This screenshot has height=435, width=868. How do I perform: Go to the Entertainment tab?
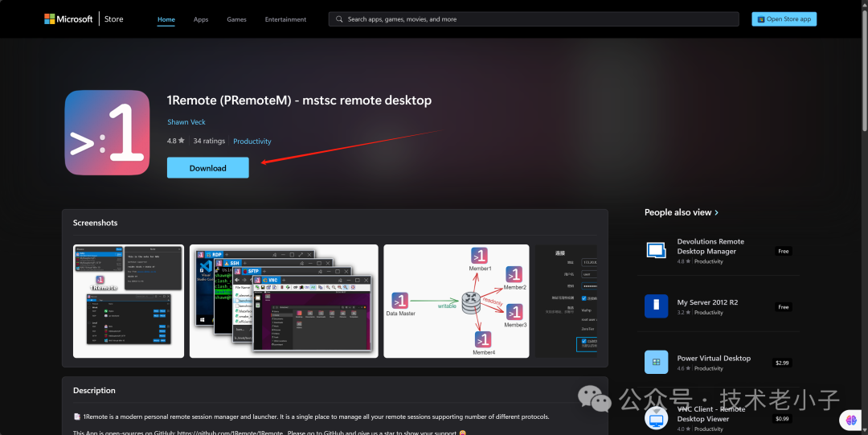(285, 19)
